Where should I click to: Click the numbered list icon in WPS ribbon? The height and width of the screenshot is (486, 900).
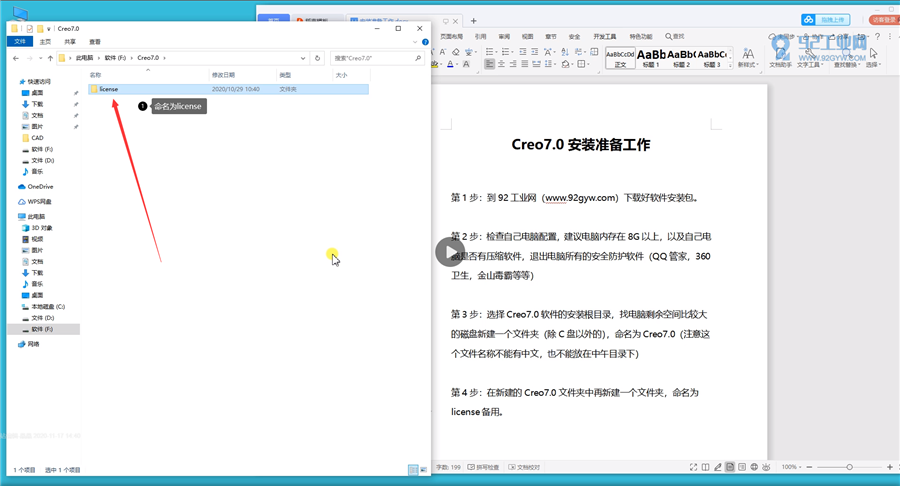(x=506, y=51)
